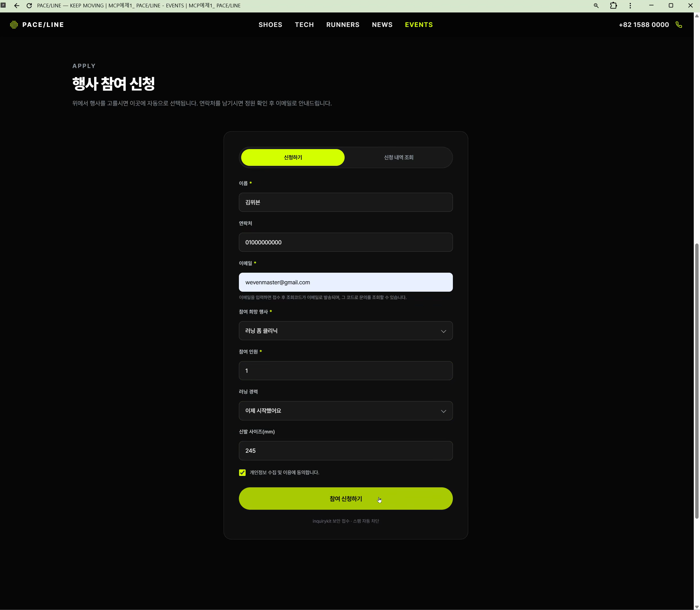The height and width of the screenshot is (610, 700).
Task: Click the 신발 사이즈(mm) field
Action: coord(346,451)
